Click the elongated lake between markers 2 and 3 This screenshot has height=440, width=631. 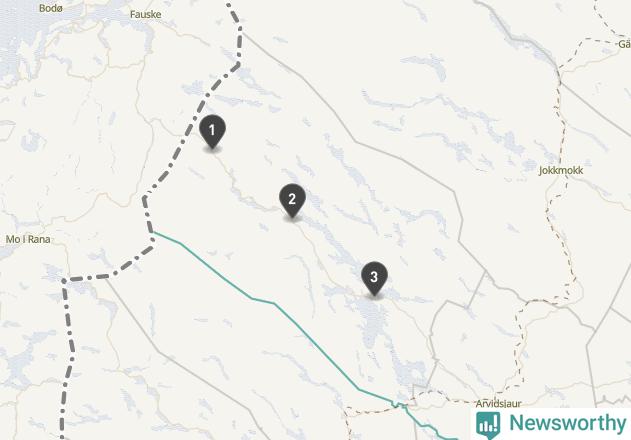click(x=336, y=244)
